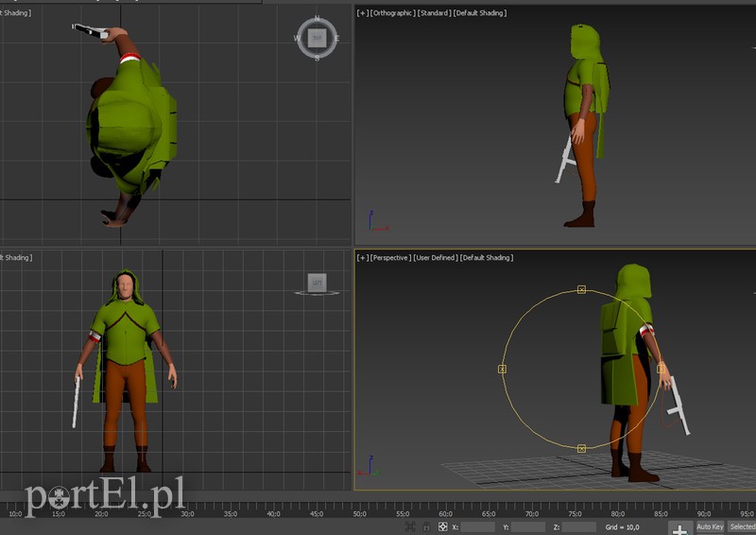Screen dimensions: 756x535
Task: Toggle the selection lock icon
Action: [426, 526]
